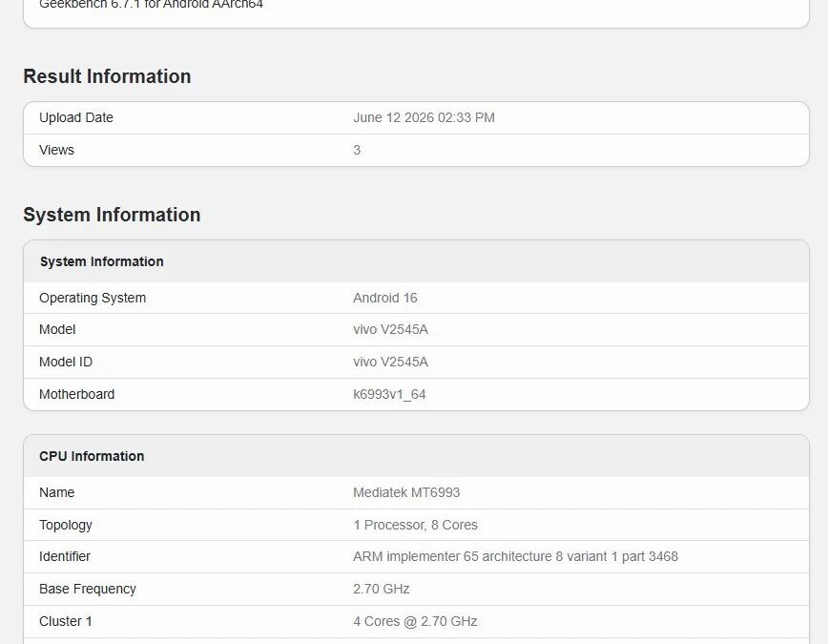Click the 'System Information' table header
Image resolution: width=828 pixels, height=644 pixels.
click(102, 261)
